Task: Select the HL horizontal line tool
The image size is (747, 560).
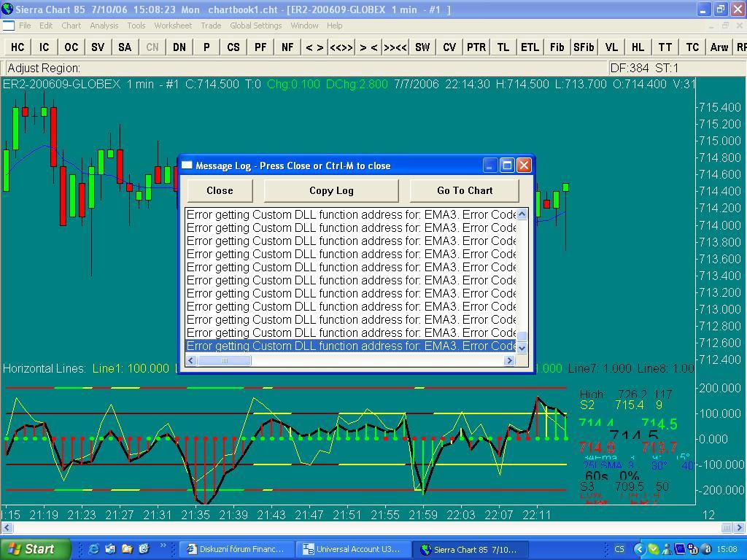Action: (x=638, y=47)
